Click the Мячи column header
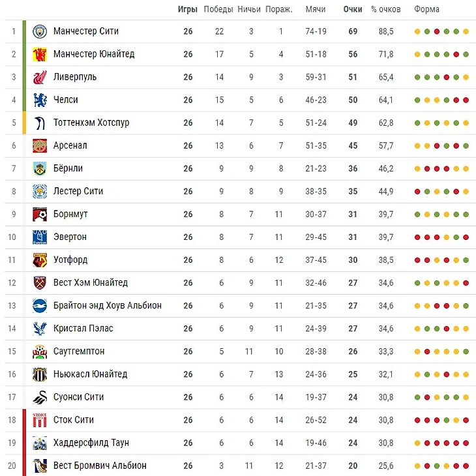Screen dimensions: 476x476 pos(316,10)
